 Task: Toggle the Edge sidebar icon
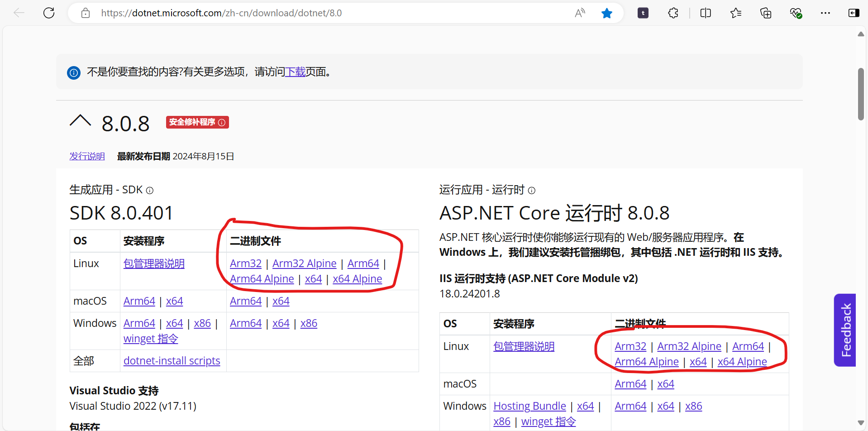coord(854,13)
